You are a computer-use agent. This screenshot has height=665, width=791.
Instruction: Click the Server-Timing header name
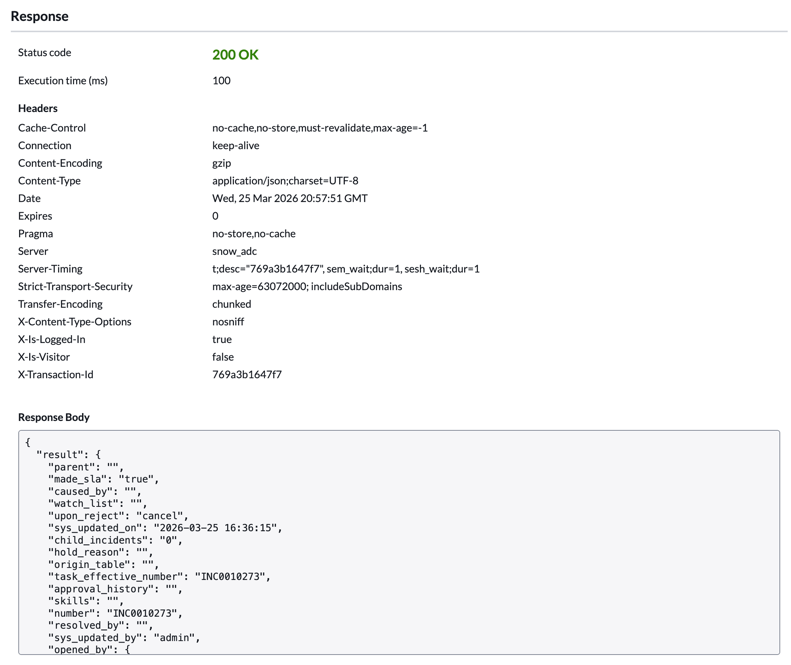pyautogui.click(x=50, y=269)
